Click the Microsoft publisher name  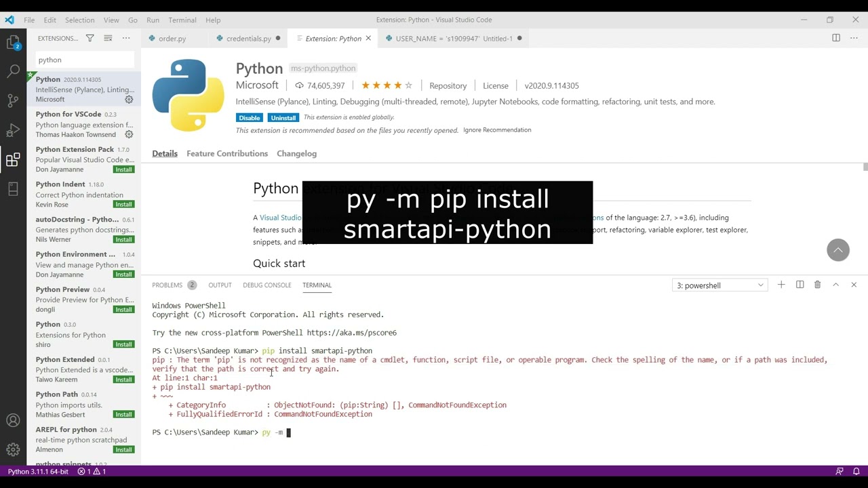[x=257, y=85]
